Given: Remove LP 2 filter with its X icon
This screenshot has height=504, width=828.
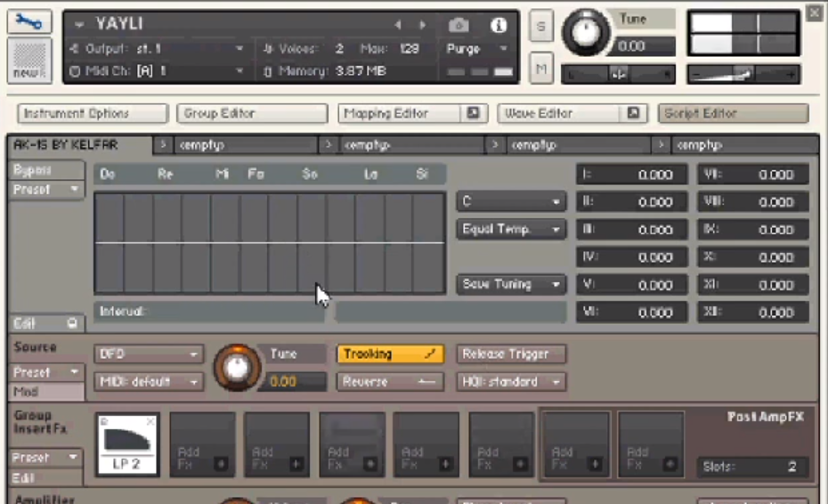Looking at the screenshot, I should pos(150,420).
